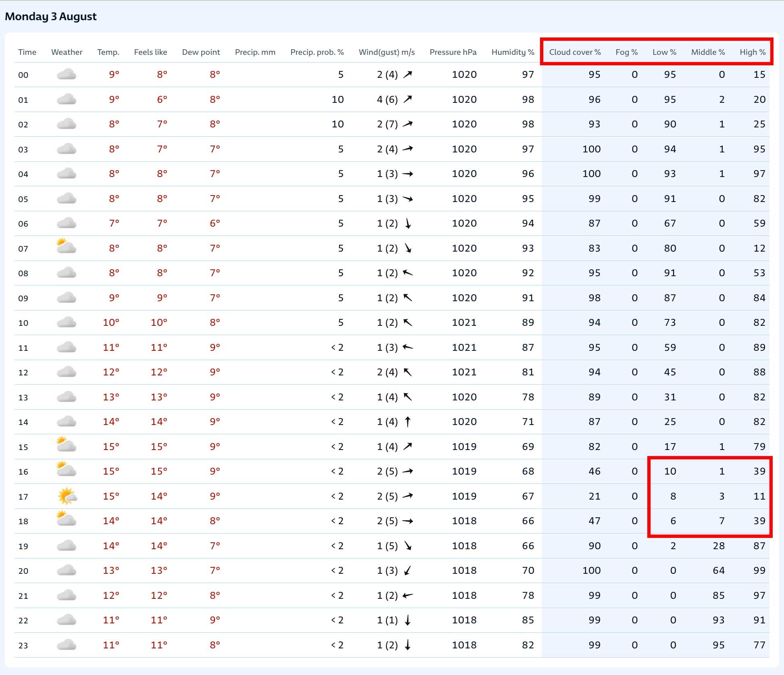This screenshot has height=675, width=784.
Task: Click wind direction arrow in hour 14 row
Action: [x=408, y=422]
